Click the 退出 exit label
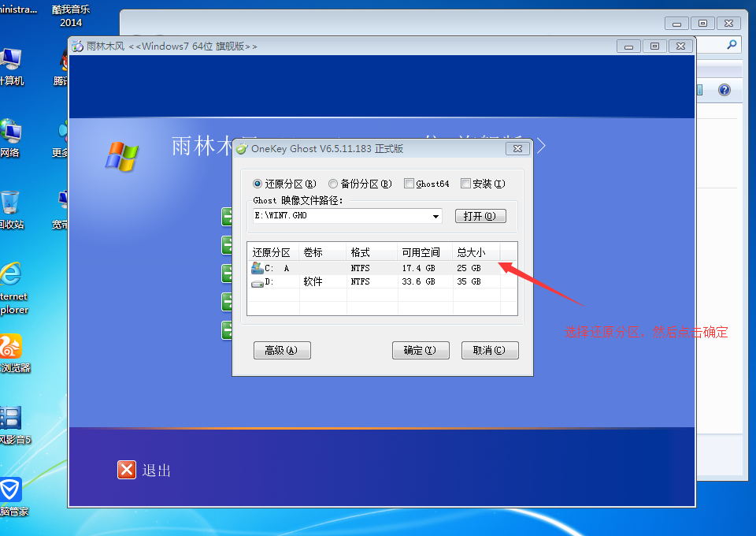 coord(156,471)
